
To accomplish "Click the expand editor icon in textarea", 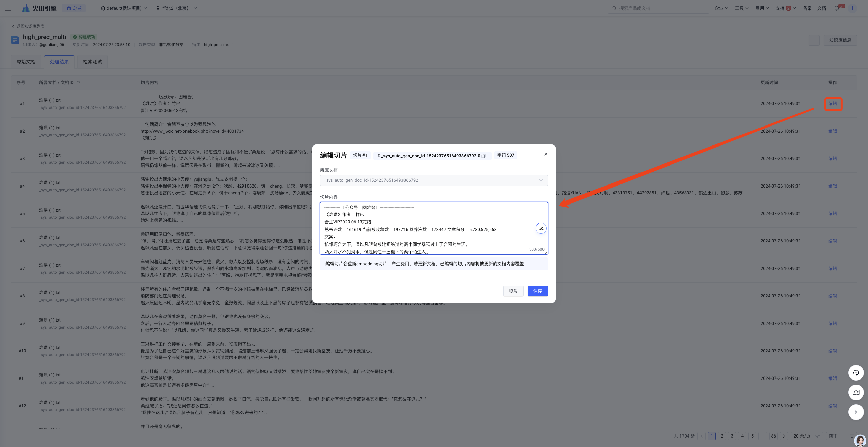I will click(541, 228).
